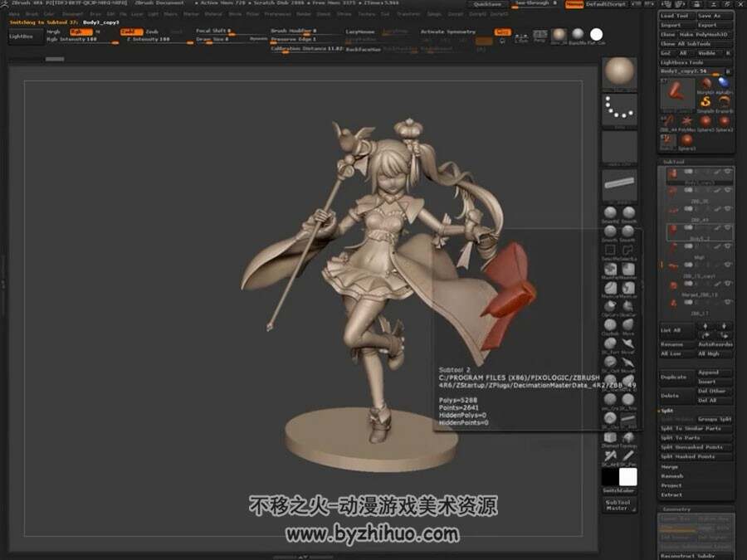Open the Alpha menu

14,14
